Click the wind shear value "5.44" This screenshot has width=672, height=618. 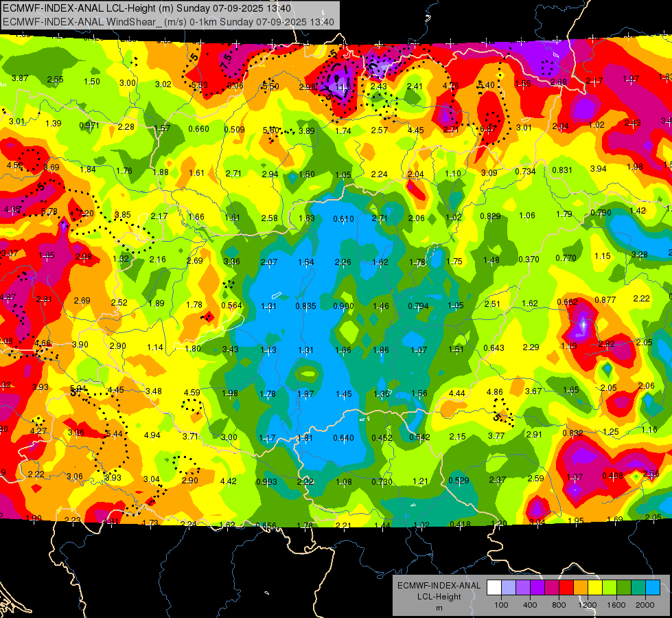[115, 433]
